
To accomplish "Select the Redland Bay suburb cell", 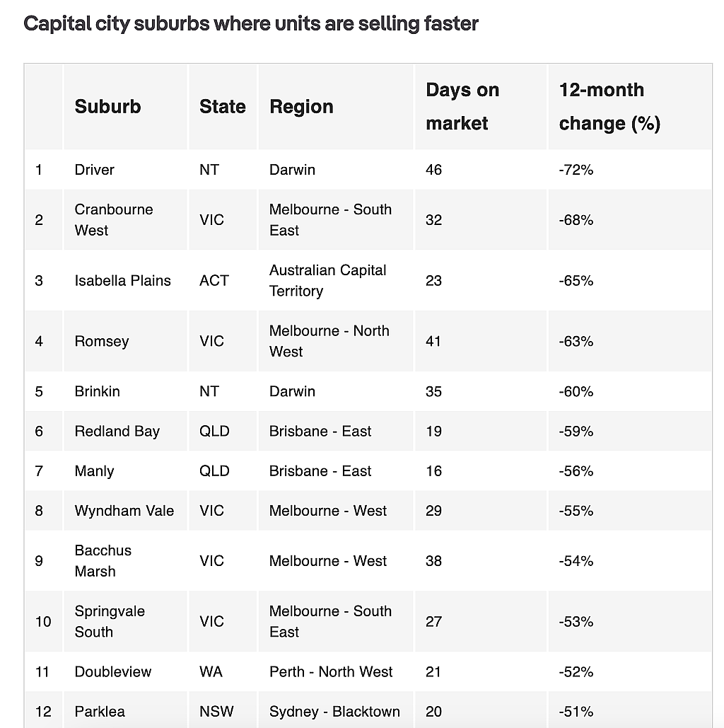I will (125, 432).
